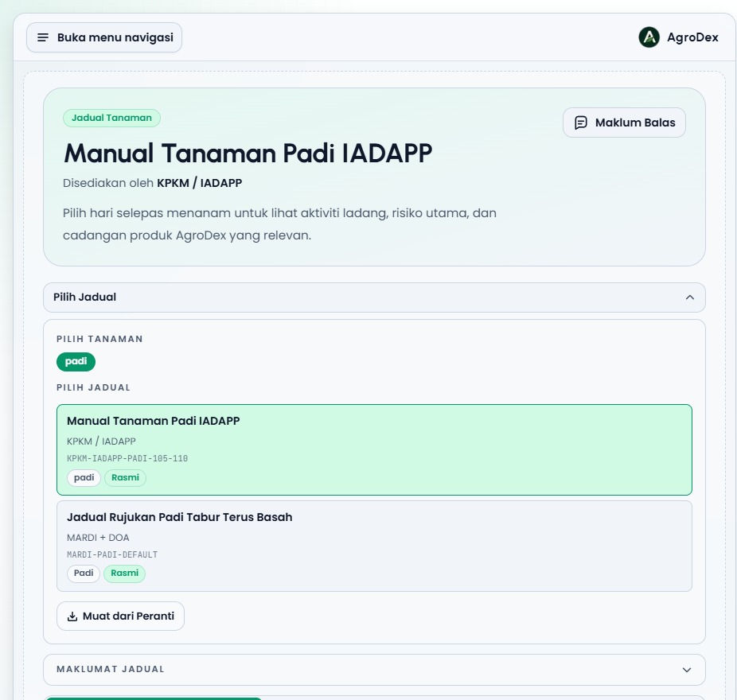Click the Pilih Jadual chevron up arrow
737x700 pixels.
(x=689, y=297)
